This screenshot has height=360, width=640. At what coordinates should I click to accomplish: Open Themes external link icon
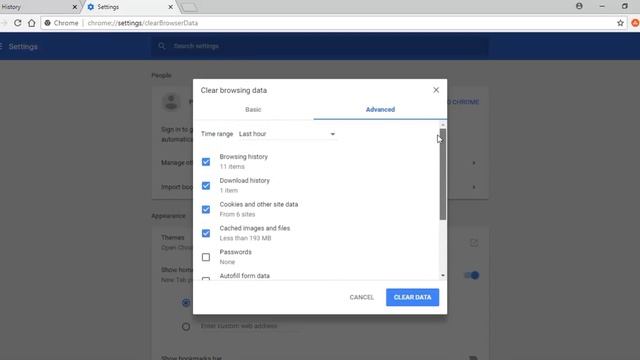point(473,242)
